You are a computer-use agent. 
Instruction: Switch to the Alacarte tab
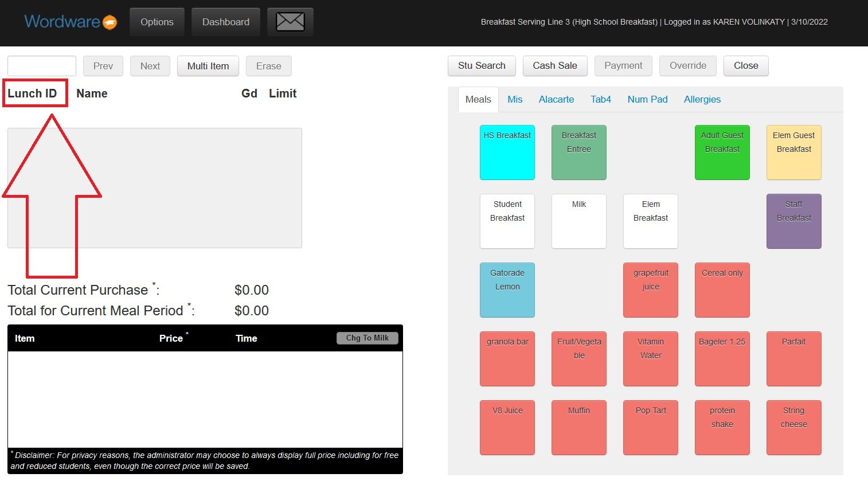tap(556, 99)
